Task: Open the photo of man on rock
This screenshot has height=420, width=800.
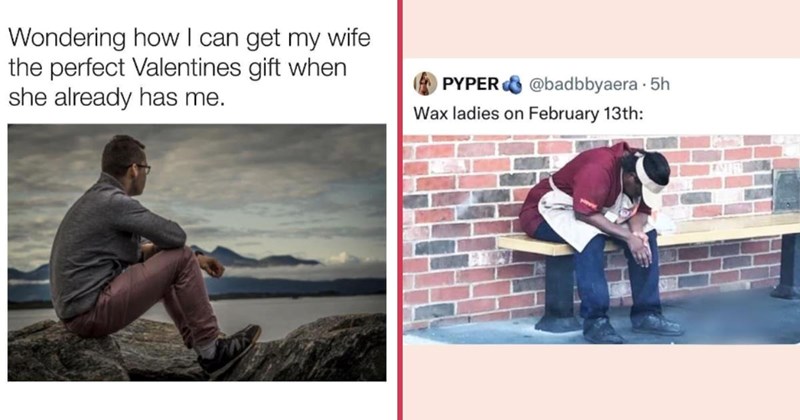Action: [x=197, y=253]
